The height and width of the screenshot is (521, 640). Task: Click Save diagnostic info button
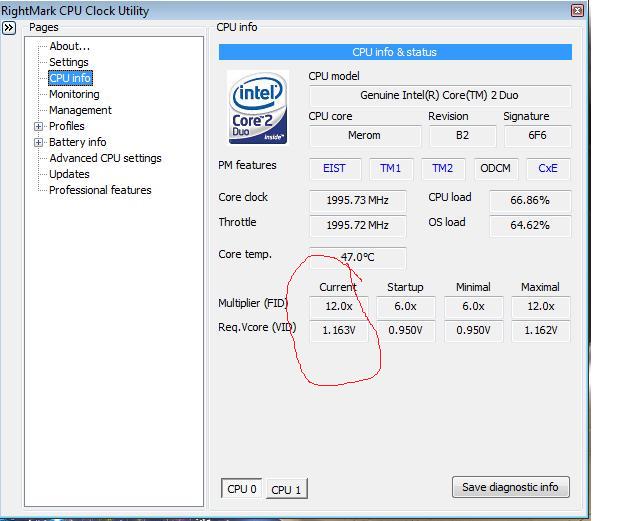click(510, 487)
